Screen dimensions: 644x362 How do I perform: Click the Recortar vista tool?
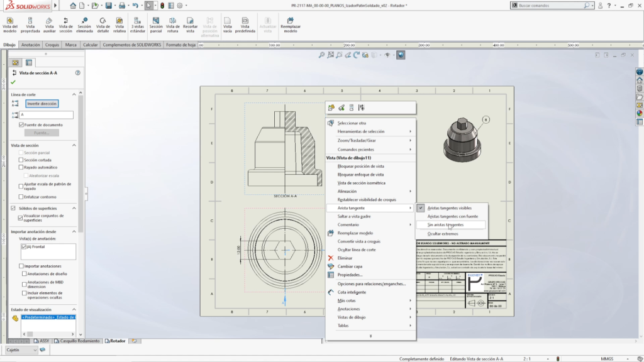(x=190, y=25)
